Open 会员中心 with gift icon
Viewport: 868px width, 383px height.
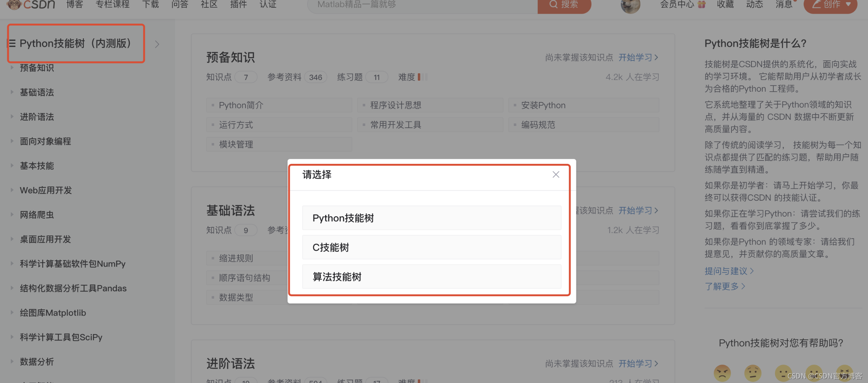click(x=683, y=4)
